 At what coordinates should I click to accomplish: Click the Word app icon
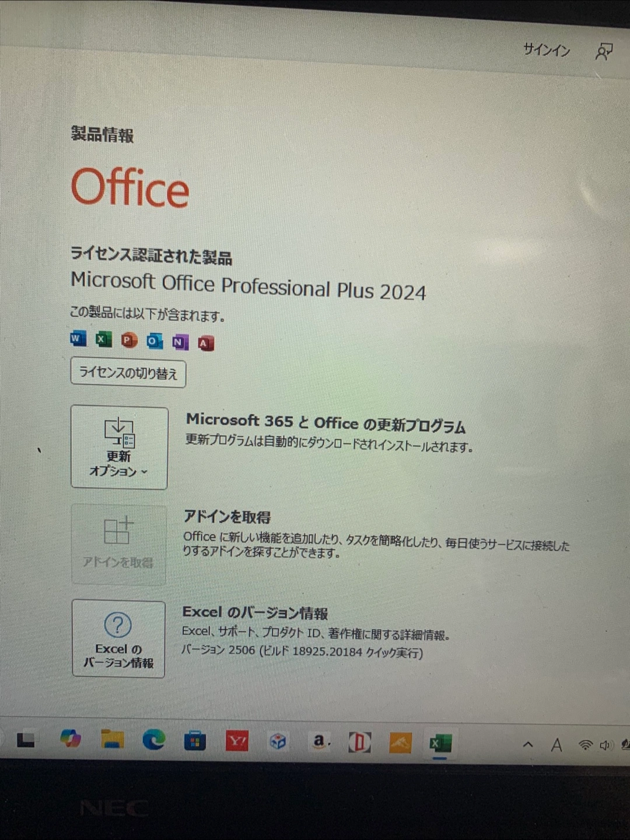[78, 338]
